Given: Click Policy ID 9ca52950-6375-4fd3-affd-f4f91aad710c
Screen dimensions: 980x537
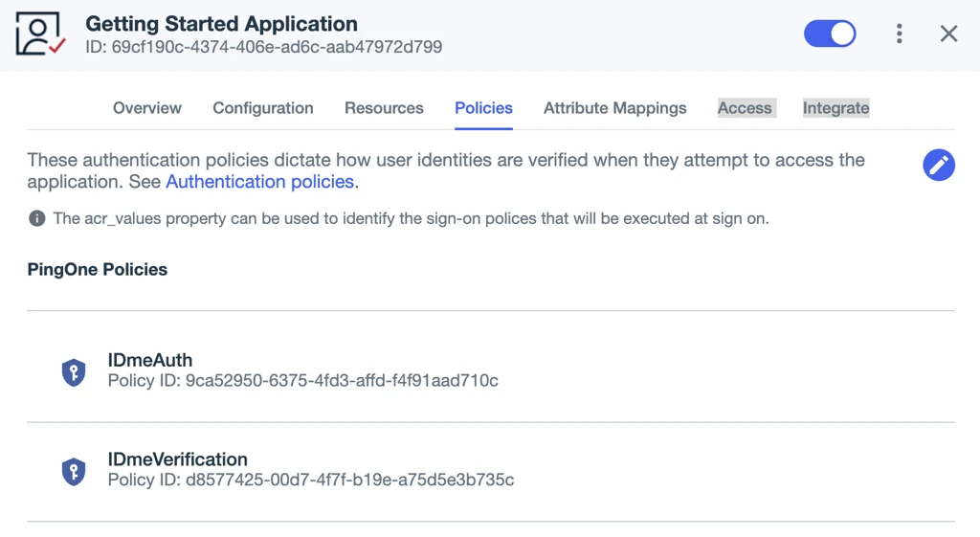Looking at the screenshot, I should coord(303,381).
